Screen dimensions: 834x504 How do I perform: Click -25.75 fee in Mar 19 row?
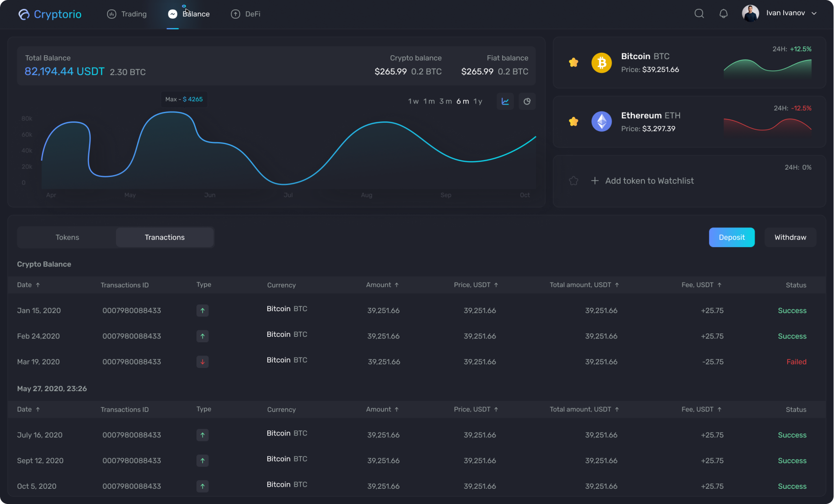[713, 362]
